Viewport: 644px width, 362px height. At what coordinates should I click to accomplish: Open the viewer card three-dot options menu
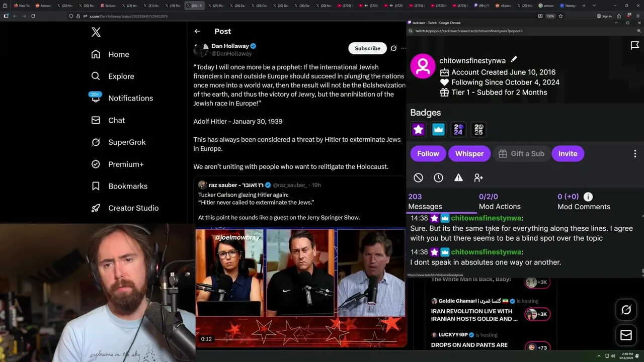635,154
